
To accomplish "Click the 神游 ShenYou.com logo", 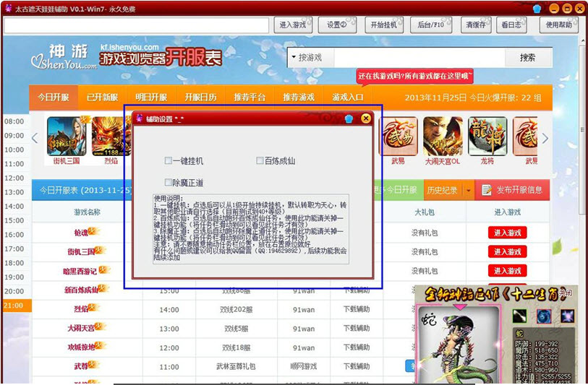I will [x=64, y=56].
